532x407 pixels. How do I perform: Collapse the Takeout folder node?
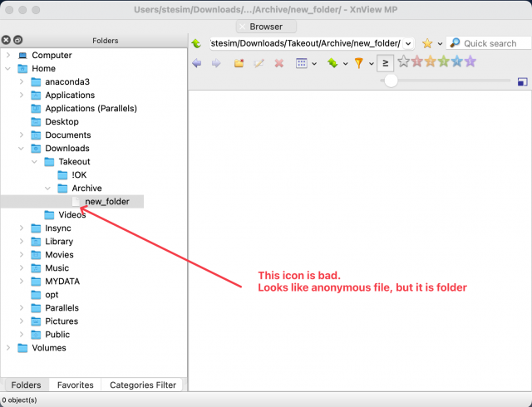point(35,162)
